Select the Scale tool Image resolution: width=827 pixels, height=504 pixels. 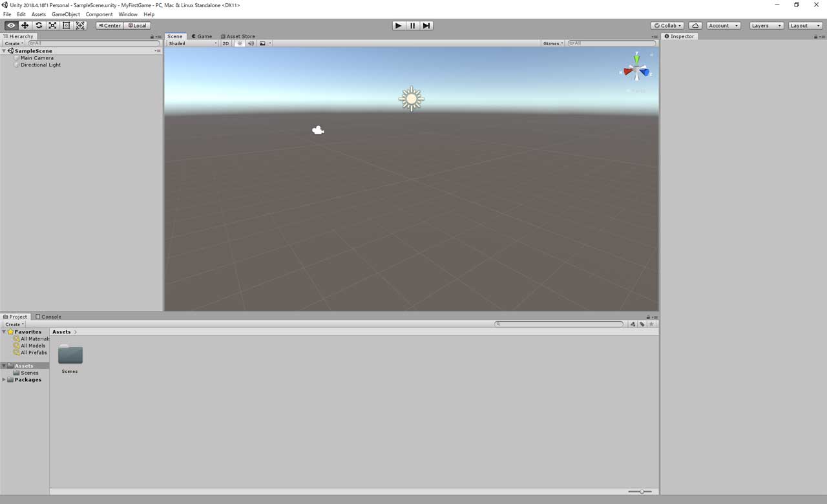pyautogui.click(x=52, y=26)
